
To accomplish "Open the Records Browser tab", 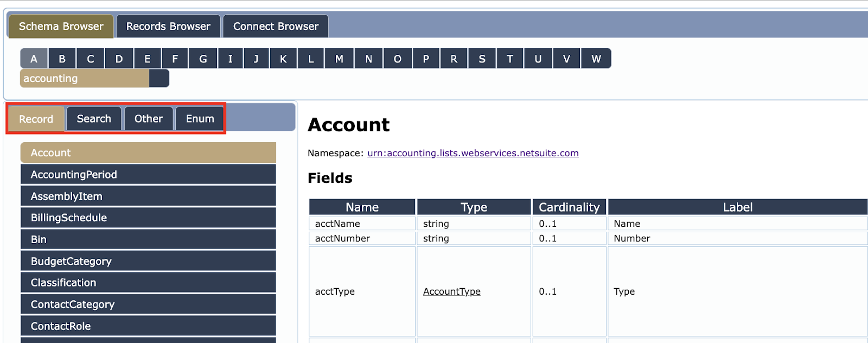I will [168, 26].
